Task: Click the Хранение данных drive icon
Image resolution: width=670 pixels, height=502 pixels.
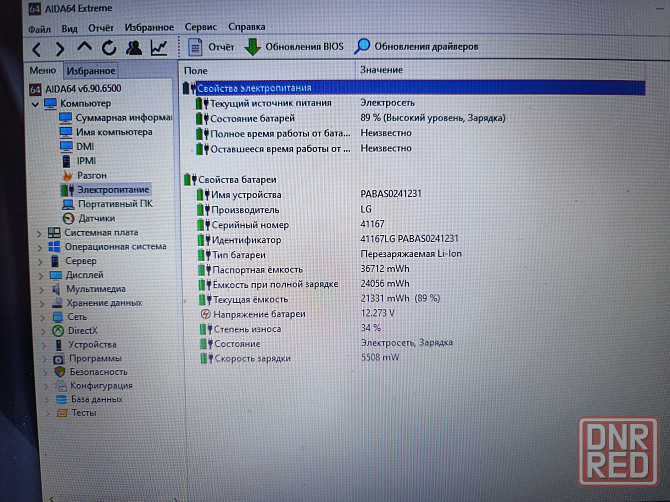Action: 57,303
